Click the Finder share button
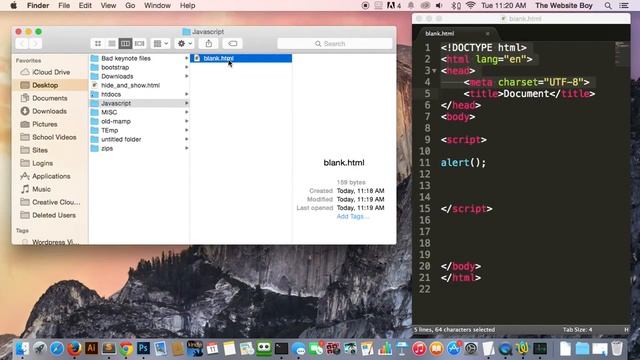 (x=209, y=43)
